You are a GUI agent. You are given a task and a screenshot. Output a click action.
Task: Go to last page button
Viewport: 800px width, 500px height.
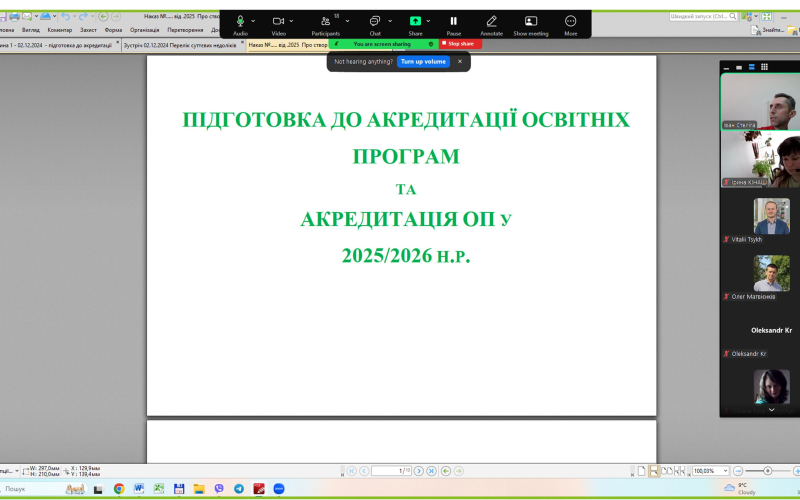(432, 471)
